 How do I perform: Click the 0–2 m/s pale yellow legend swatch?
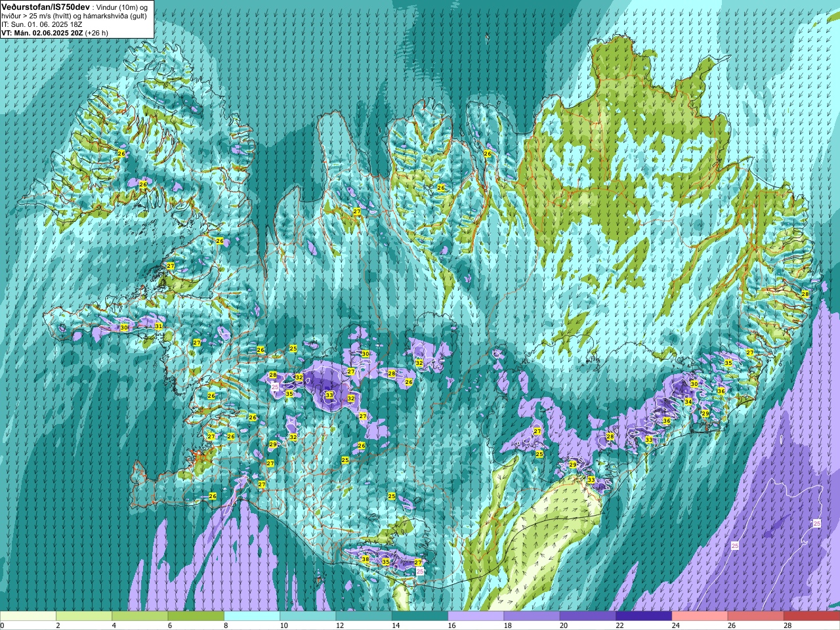pos(28,616)
